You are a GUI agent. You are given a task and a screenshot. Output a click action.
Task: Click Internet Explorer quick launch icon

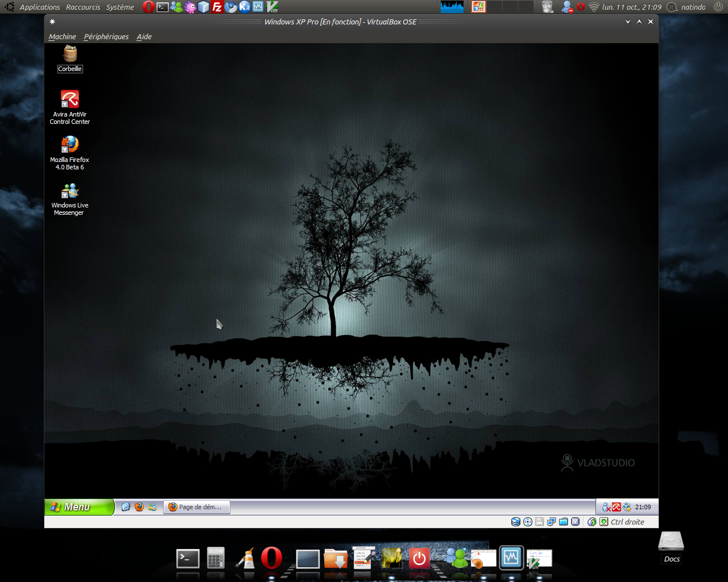126,507
